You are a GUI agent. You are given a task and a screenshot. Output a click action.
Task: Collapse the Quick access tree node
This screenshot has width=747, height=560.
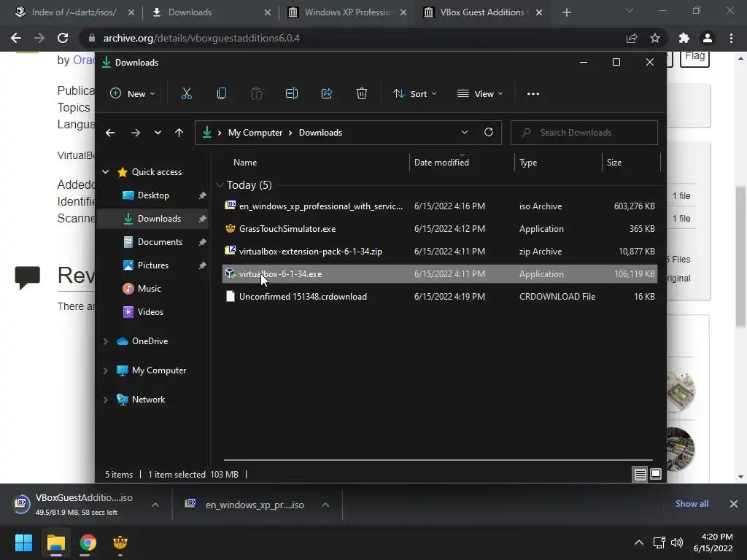pos(105,172)
